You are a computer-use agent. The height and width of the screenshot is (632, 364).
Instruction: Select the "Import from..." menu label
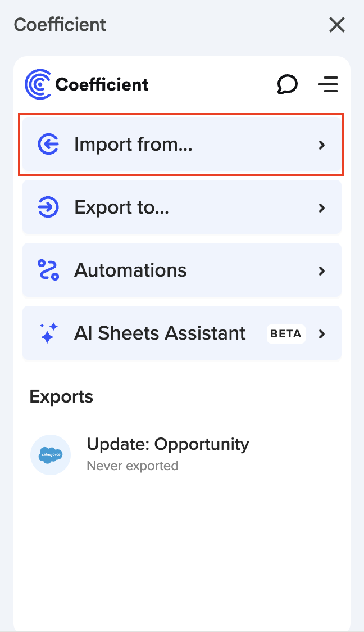[133, 145]
